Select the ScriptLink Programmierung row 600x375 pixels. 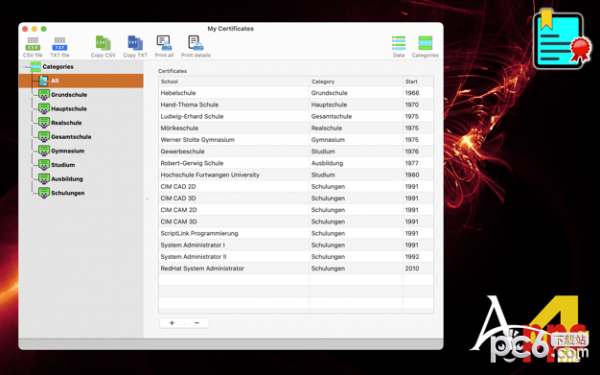click(x=296, y=233)
